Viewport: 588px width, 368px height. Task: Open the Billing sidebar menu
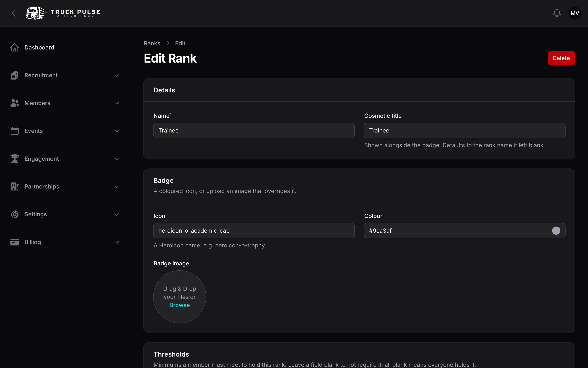tap(32, 242)
